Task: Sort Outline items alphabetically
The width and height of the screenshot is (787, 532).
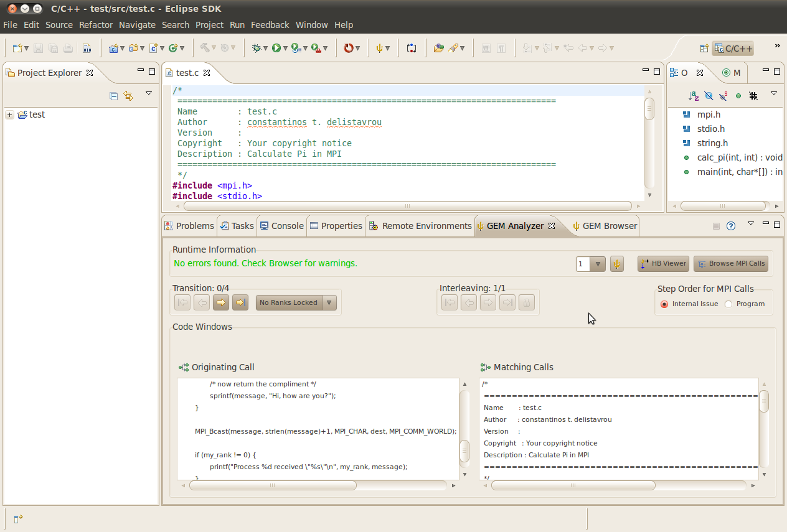Action: click(x=694, y=96)
